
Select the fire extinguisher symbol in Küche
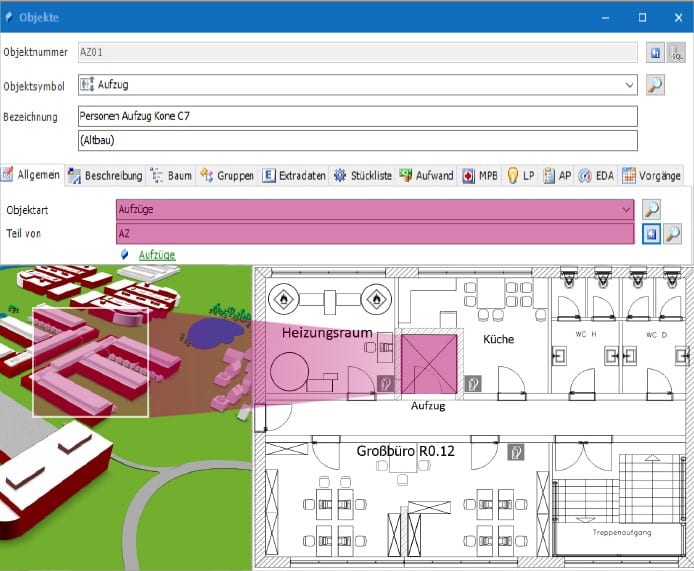tap(475, 382)
